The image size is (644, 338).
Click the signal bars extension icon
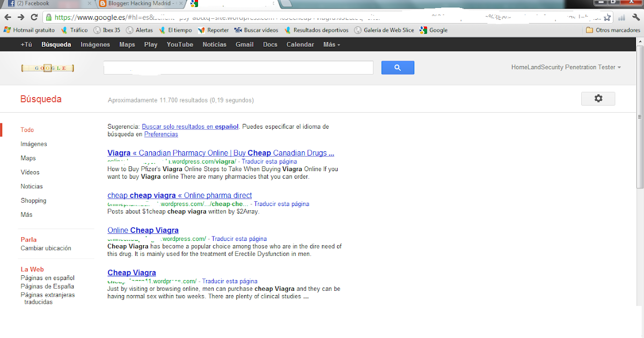point(621,17)
